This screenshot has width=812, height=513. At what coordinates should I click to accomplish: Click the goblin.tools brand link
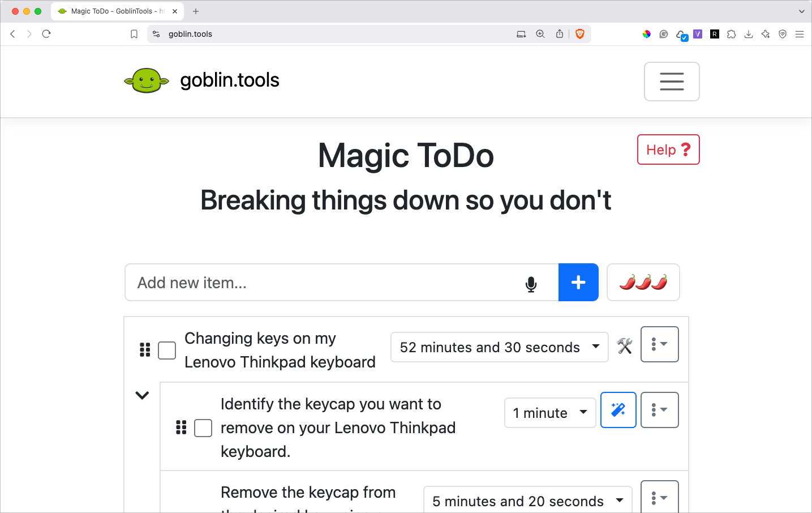click(229, 80)
